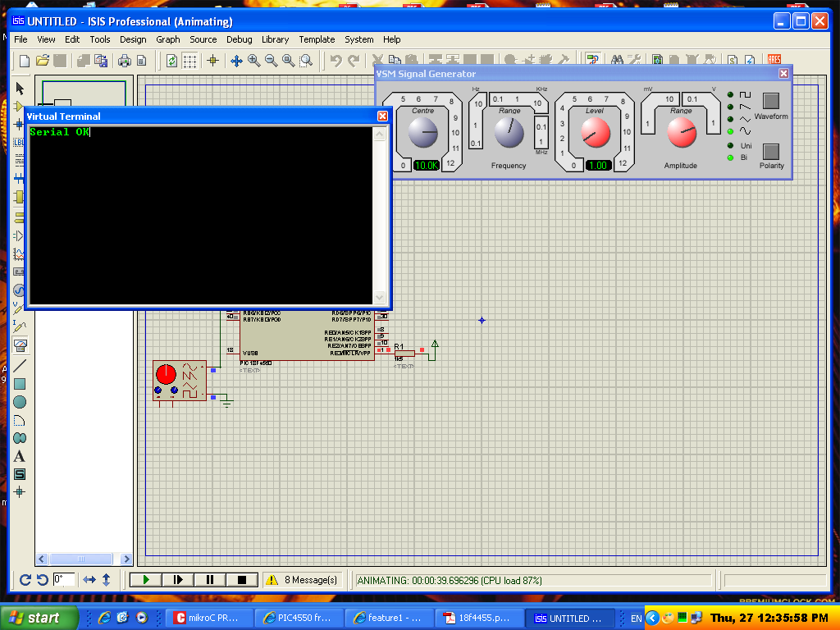Open the Graph menu
Image resolution: width=840 pixels, height=630 pixels.
click(x=167, y=39)
